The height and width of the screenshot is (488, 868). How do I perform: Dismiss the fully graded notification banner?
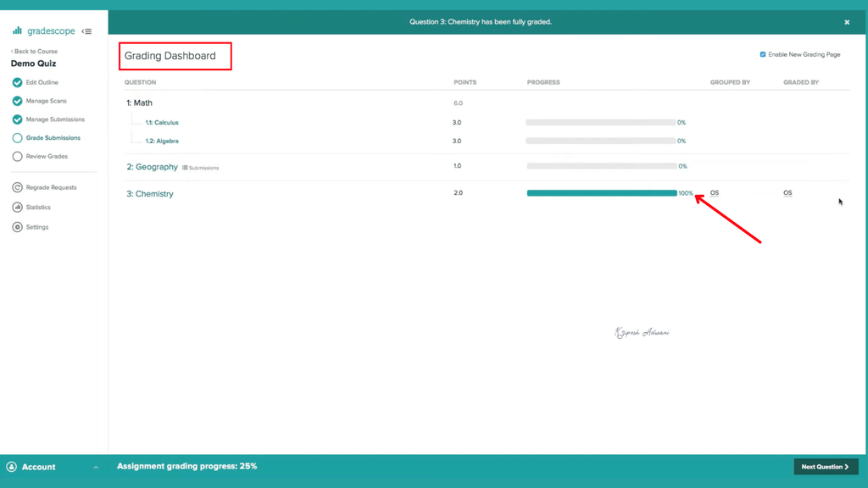pos(847,22)
